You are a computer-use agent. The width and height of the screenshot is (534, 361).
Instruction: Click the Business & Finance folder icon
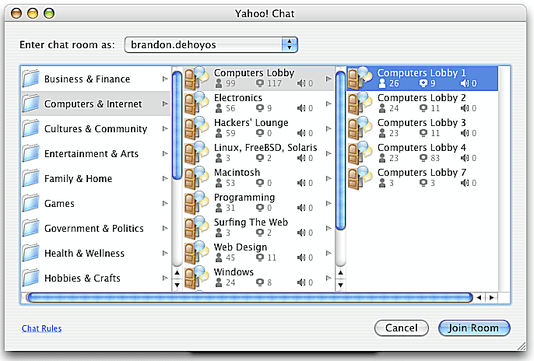pyautogui.click(x=31, y=79)
